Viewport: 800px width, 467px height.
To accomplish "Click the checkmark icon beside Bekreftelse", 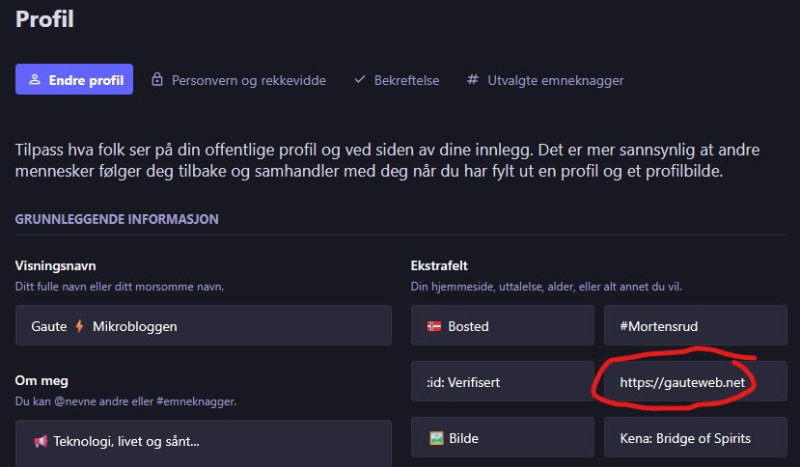I will point(359,80).
